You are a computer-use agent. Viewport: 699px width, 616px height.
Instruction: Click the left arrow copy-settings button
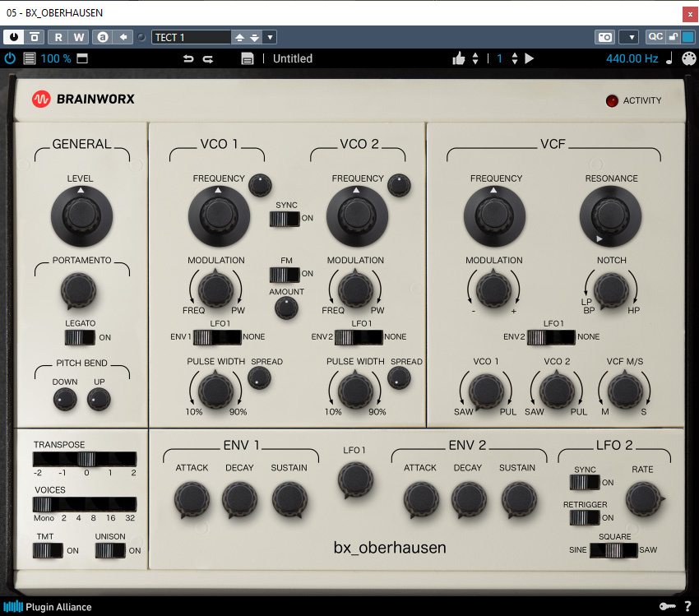tap(123, 37)
